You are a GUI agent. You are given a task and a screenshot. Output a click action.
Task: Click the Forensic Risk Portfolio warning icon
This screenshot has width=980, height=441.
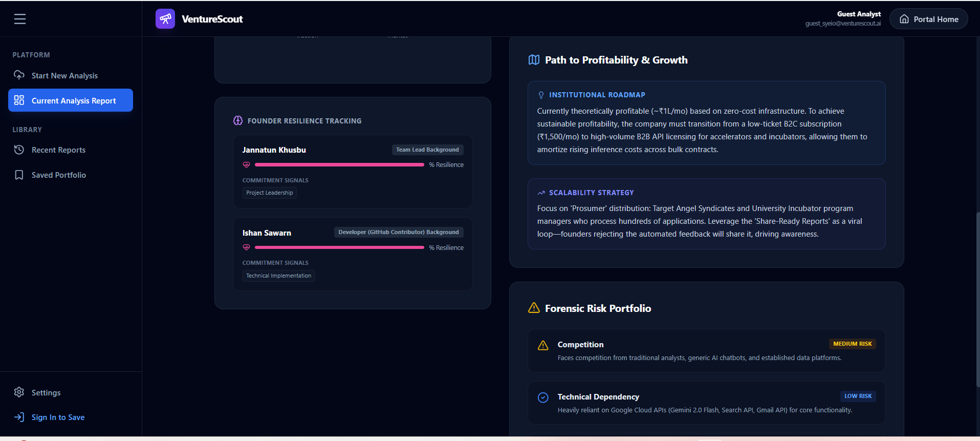[x=534, y=308]
